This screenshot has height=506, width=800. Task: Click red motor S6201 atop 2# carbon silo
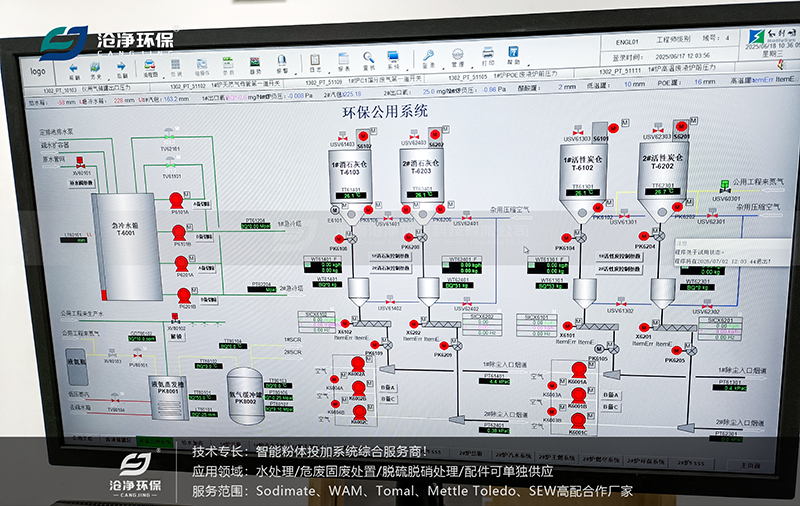coord(681,126)
